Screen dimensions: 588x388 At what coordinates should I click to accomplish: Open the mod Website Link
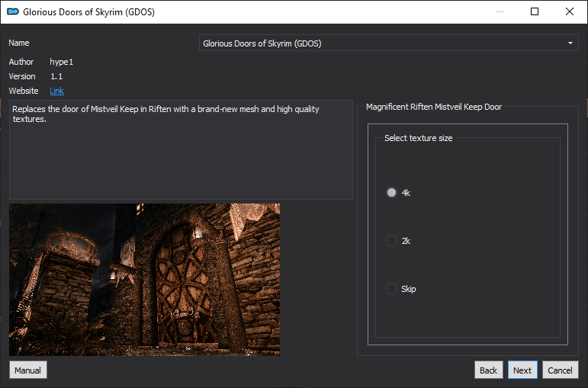point(56,91)
